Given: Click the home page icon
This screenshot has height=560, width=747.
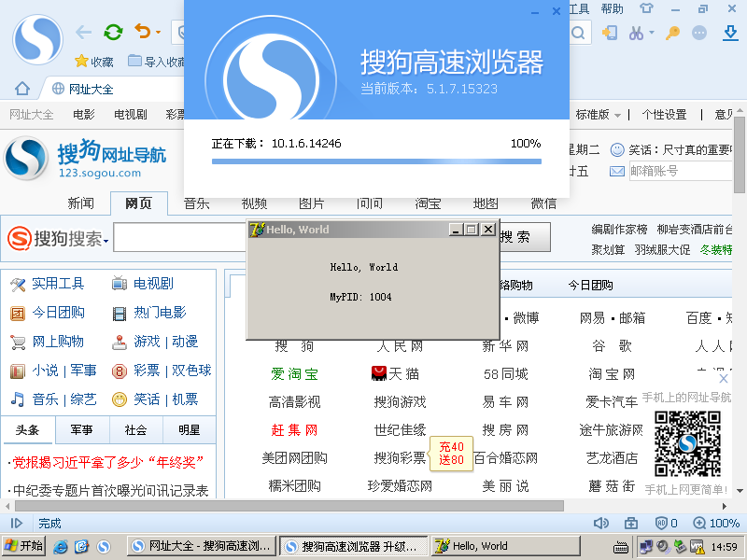Looking at the screenshot, I should (x=21, y=89).
